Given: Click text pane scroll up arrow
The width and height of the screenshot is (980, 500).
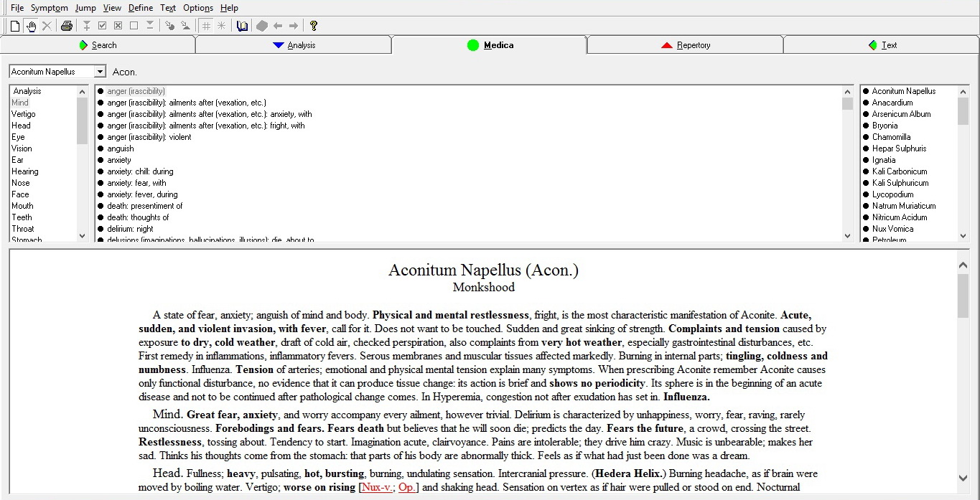Looking at the screenshot, I should point(963,265).
